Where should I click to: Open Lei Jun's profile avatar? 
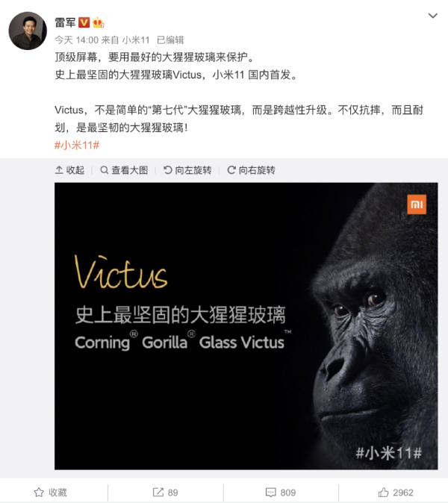point(28,31)
